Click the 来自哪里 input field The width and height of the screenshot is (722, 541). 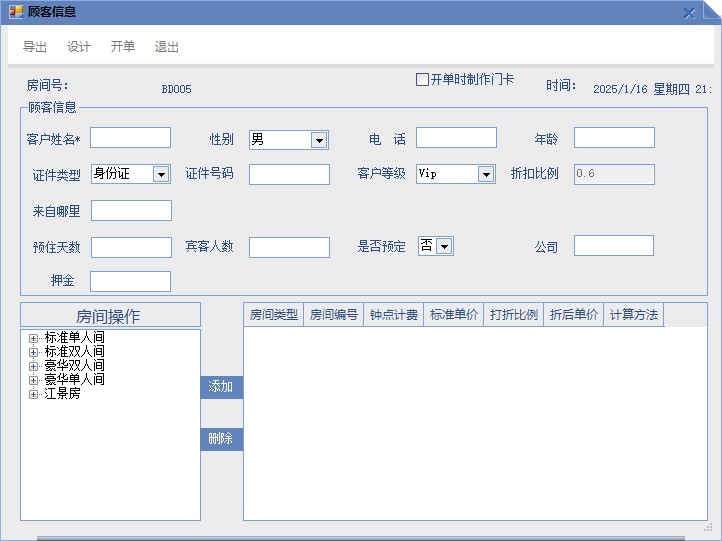click(x=131, y=210)
